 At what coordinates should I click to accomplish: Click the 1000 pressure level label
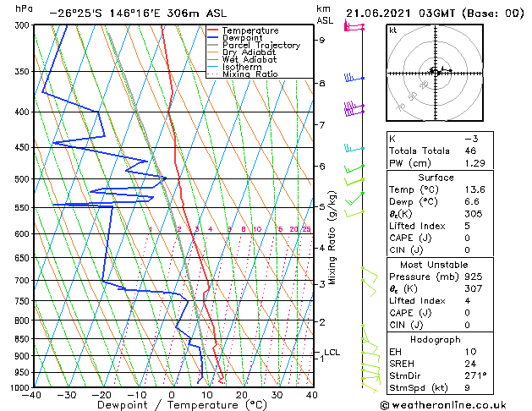21,387
